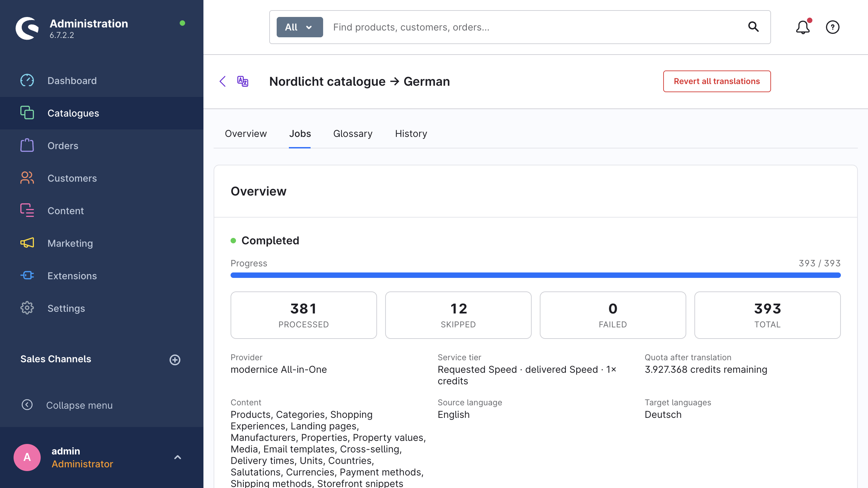Click the Sales Channels heading
This screenshot has width=868, height=488.
pyautogui.click(x=56, y=359)
